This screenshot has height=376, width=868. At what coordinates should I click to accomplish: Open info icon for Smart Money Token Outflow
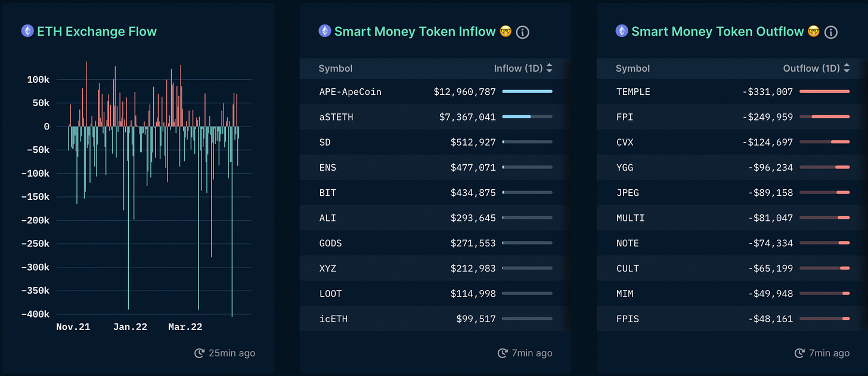[831, 32]
